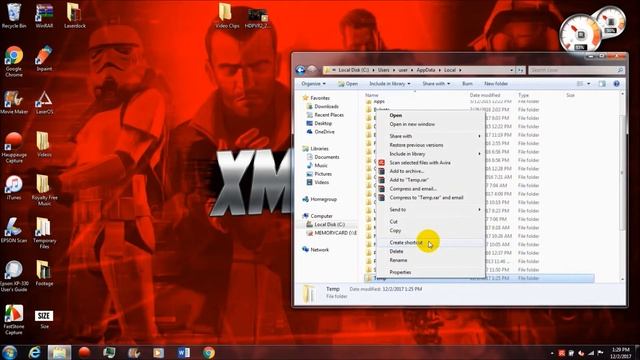The image size is (640, 360).
Task: Click the Explorer back navigation arrow
Action: point(300,70)
